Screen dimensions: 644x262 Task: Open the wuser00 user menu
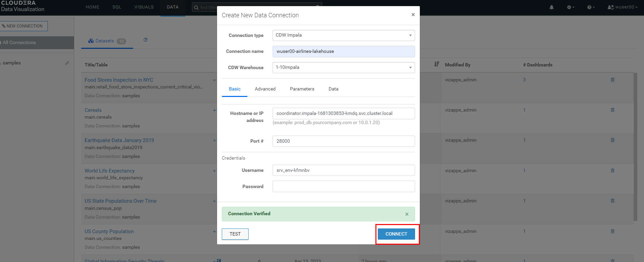tap(622, 7)
